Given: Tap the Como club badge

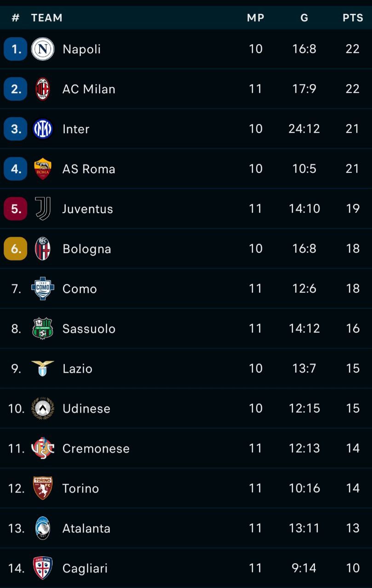Looking at the screenshot, I should pos(43,289).
